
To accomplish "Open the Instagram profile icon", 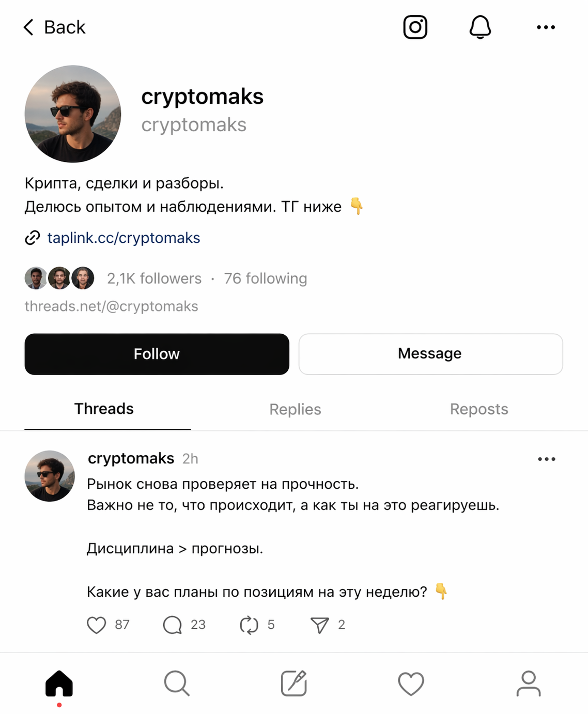I will coord(415,27).
